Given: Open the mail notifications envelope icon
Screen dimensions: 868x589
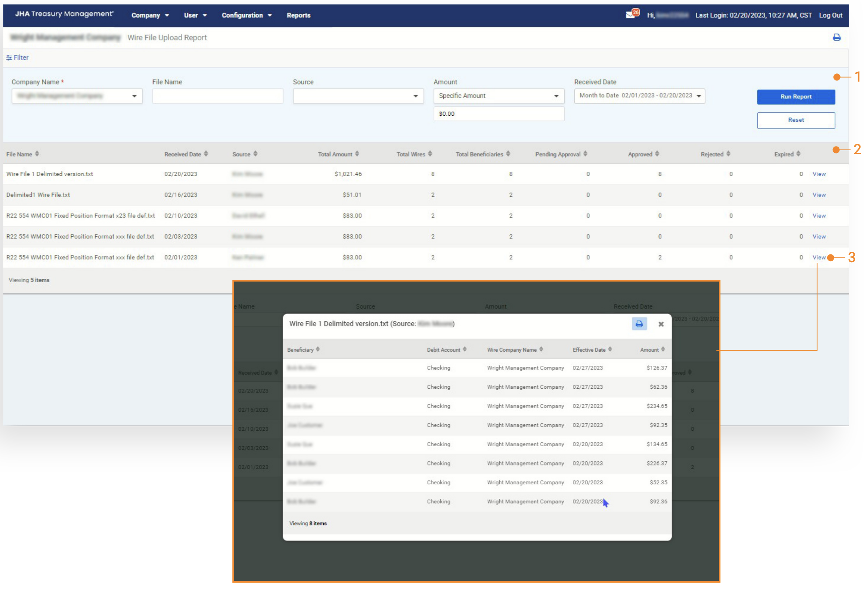Looking at the screenshot, I should point(630,14).
